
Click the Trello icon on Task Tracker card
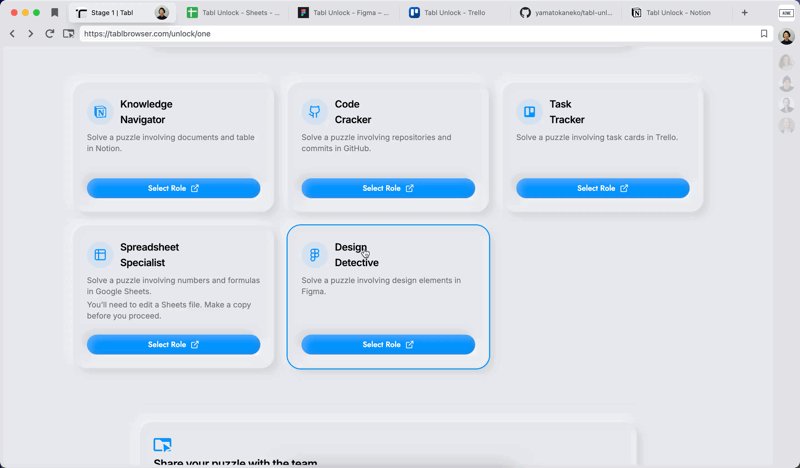530,112
